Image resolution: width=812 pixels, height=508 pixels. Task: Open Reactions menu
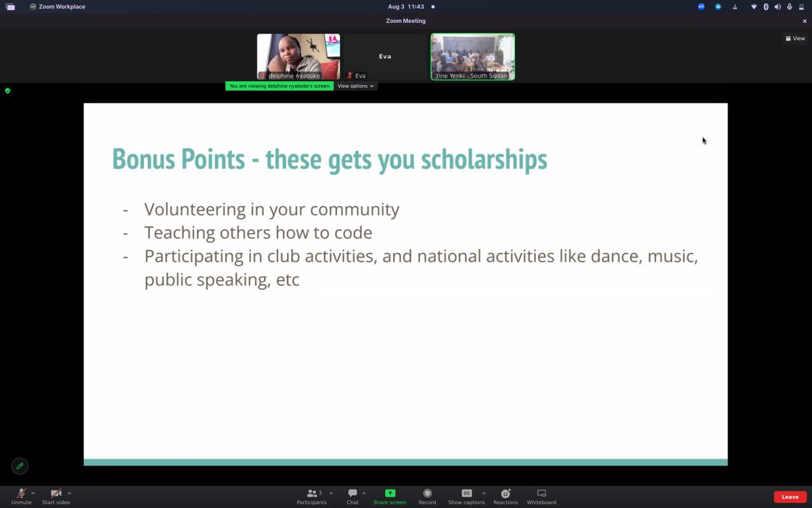[505, 496]
